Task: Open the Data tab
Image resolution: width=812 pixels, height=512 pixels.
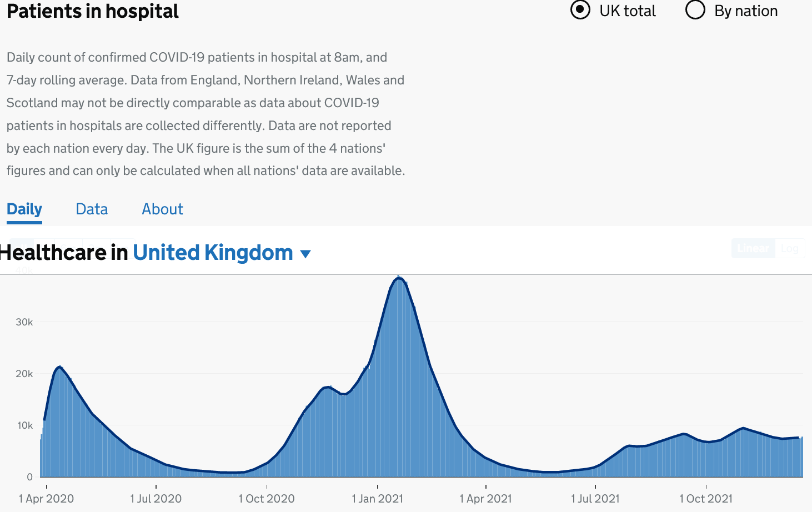Action: pos(92,209)
